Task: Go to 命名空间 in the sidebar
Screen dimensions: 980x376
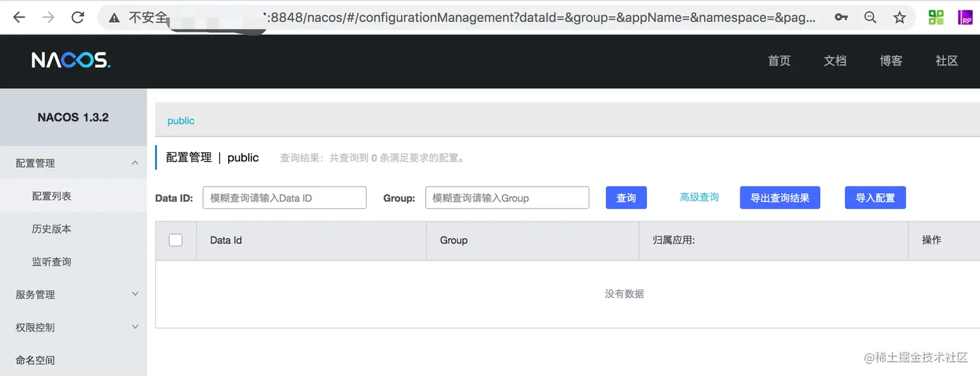Action: coord(35,360)
